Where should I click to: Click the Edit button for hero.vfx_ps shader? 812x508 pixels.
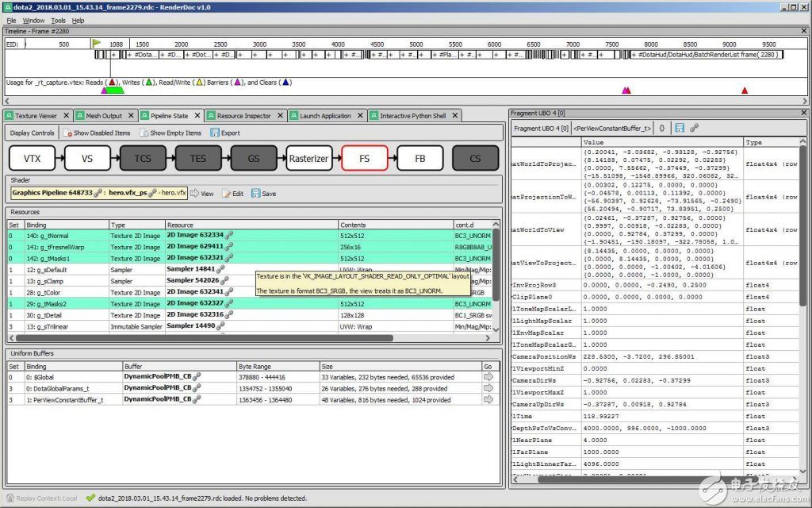[x=235, y=192]
